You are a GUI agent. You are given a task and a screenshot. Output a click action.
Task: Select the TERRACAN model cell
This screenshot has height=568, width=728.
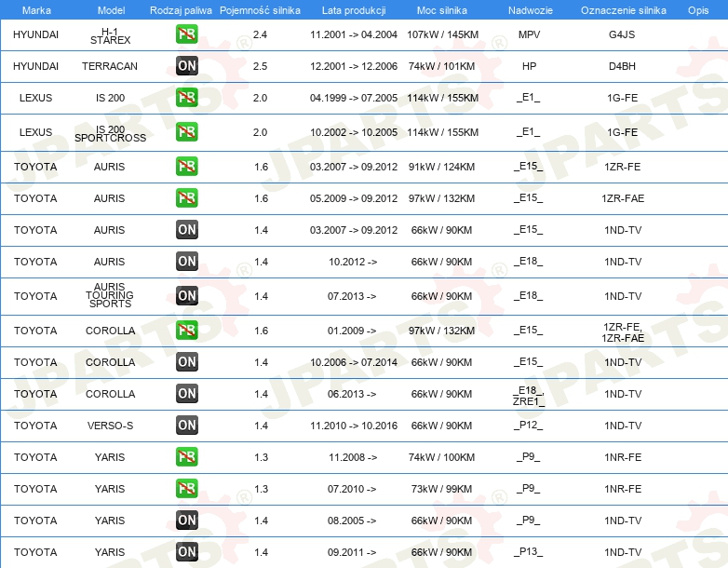tap(110, 66)
